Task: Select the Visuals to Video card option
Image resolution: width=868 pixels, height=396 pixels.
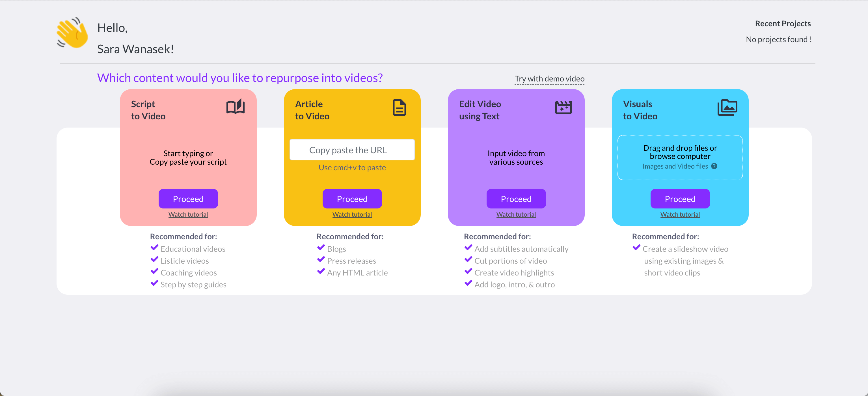Action: 679,157
